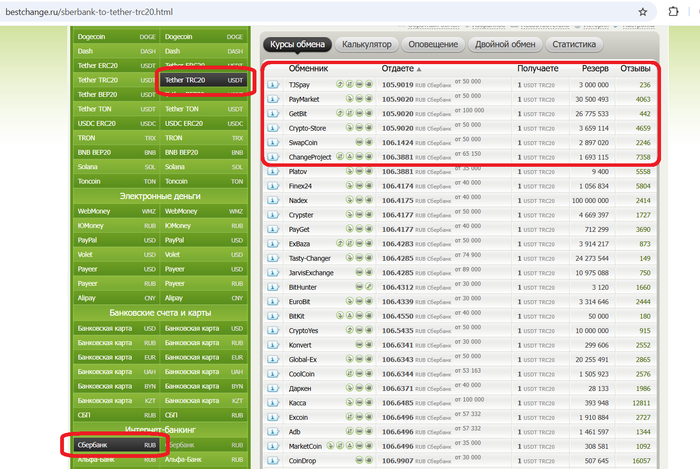Screen dimensions: 700x469
Task: Sort the table by Получаете header
Action: pyautogui.click(x=538, y=69)
